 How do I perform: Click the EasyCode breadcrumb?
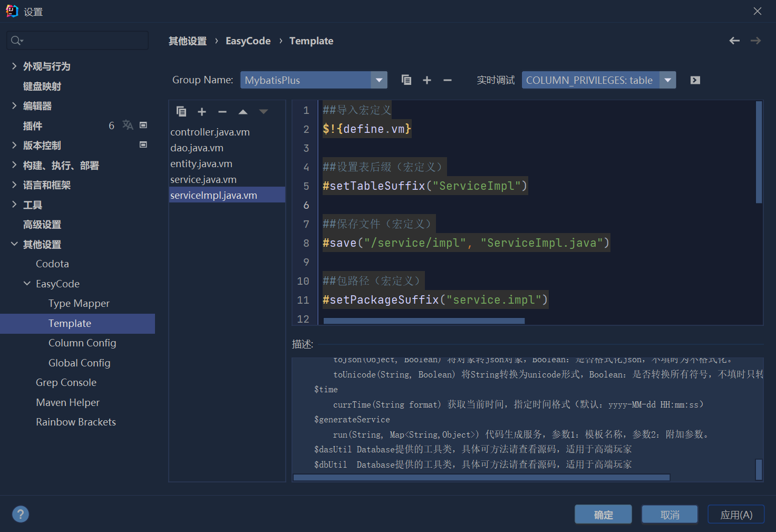coord(248,41)
